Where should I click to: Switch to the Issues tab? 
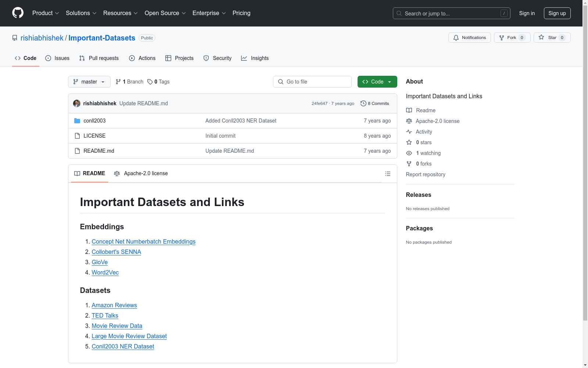pos(57,58)
